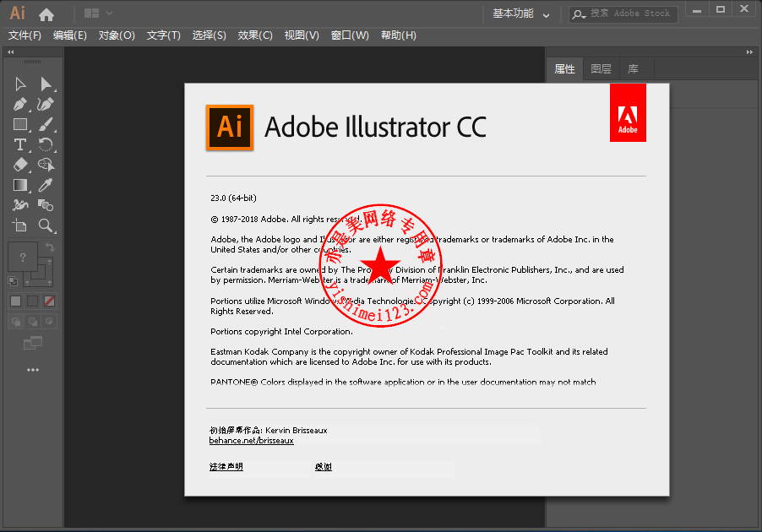The image size is (762, 532).
Task: Select the Pen tool
Action: [20, 104]
